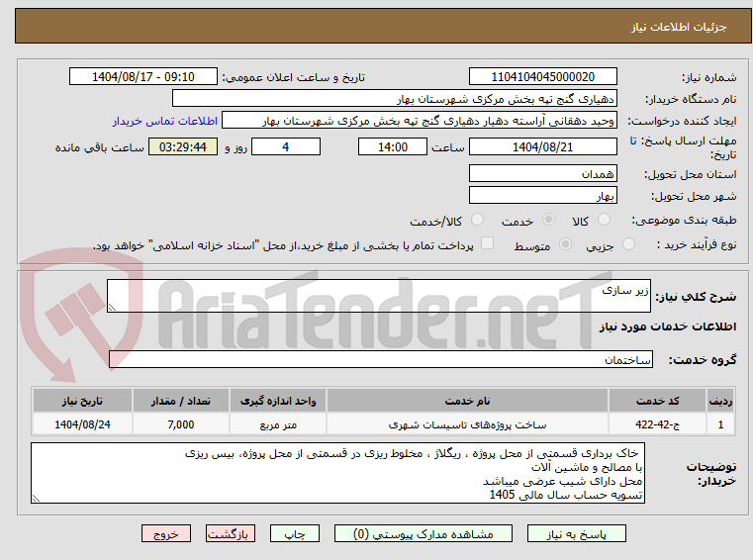Click the quantity cell 7,000

[x=180, y=424]
